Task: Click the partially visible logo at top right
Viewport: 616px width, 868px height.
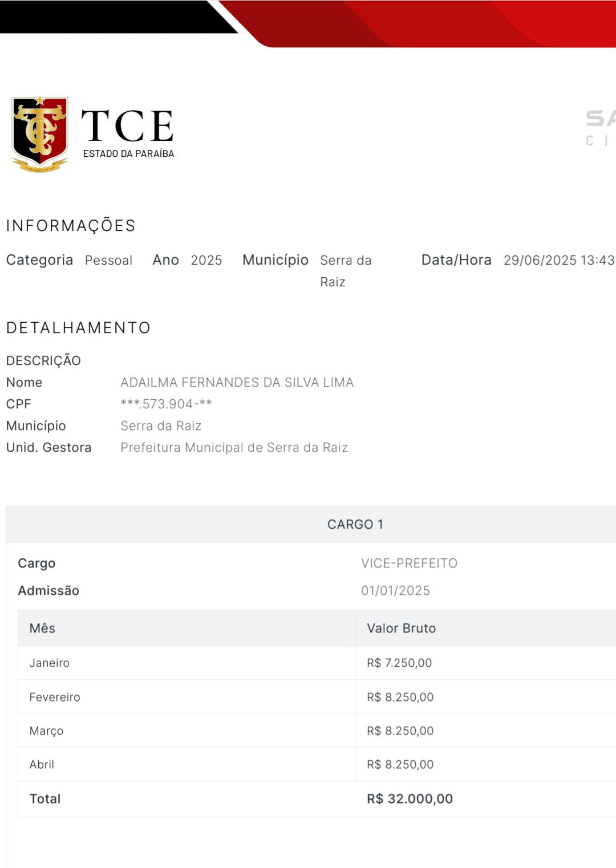Action: tap(600, 128)
